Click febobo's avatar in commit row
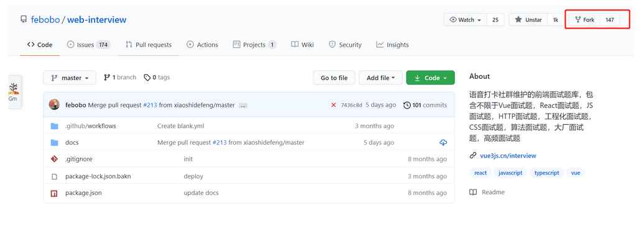The image size is (644, 226). (x=54, y=104)
